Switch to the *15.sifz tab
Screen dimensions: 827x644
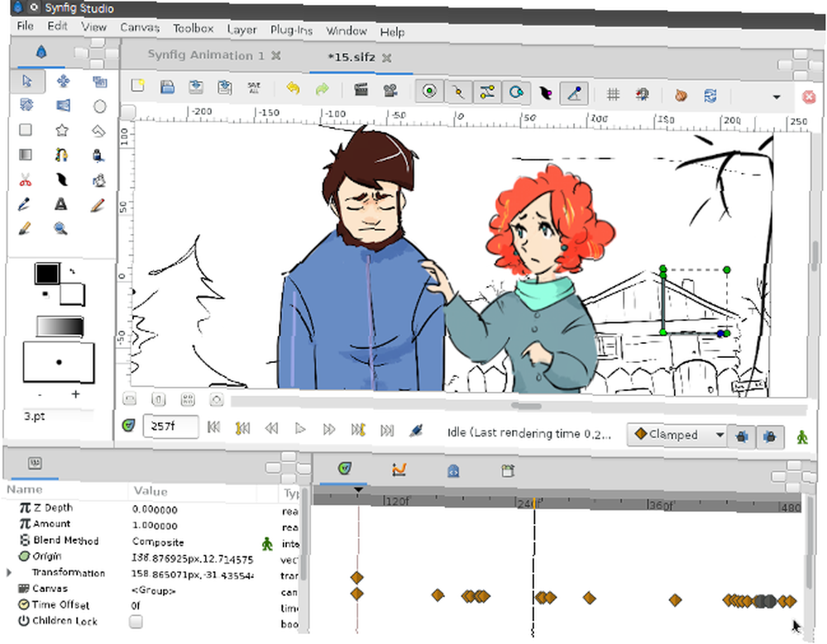[351, 57]
